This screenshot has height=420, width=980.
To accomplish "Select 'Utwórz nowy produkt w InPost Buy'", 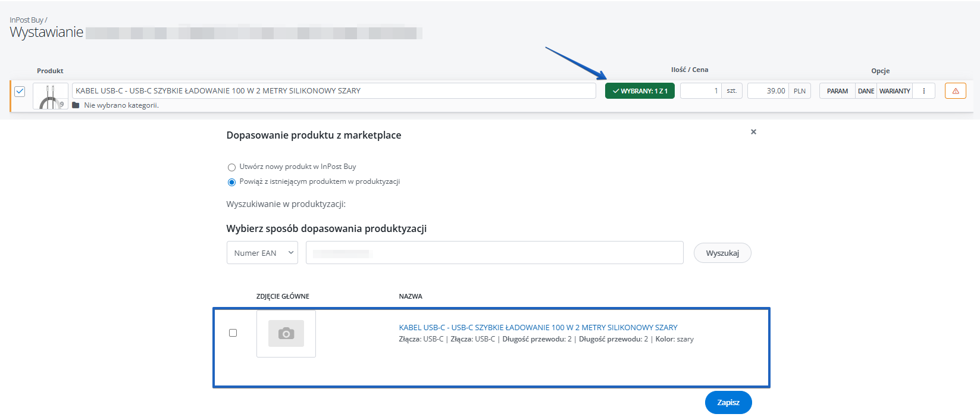I will (x=232, y=167).
